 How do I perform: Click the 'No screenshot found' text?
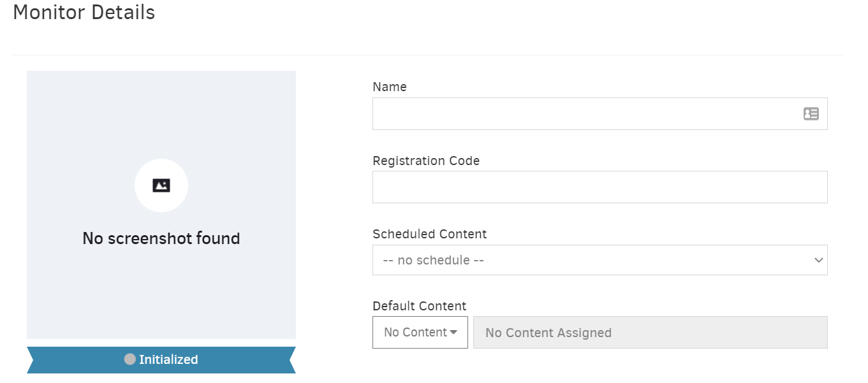tap(161, 238)
